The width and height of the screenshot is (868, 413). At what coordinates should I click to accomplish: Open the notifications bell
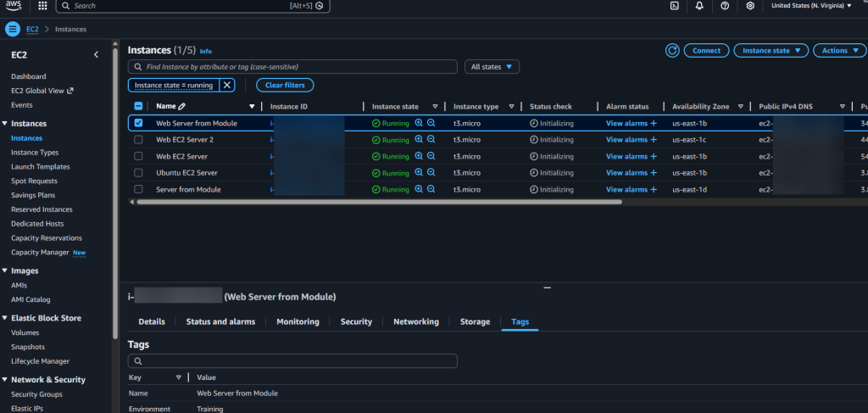[x=699, y=6]
